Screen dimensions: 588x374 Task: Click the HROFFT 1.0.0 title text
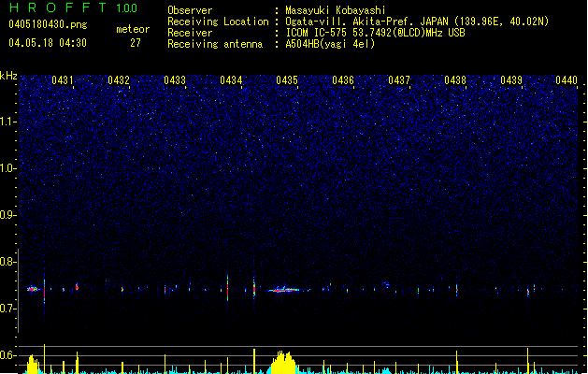[x=73, y=7]
